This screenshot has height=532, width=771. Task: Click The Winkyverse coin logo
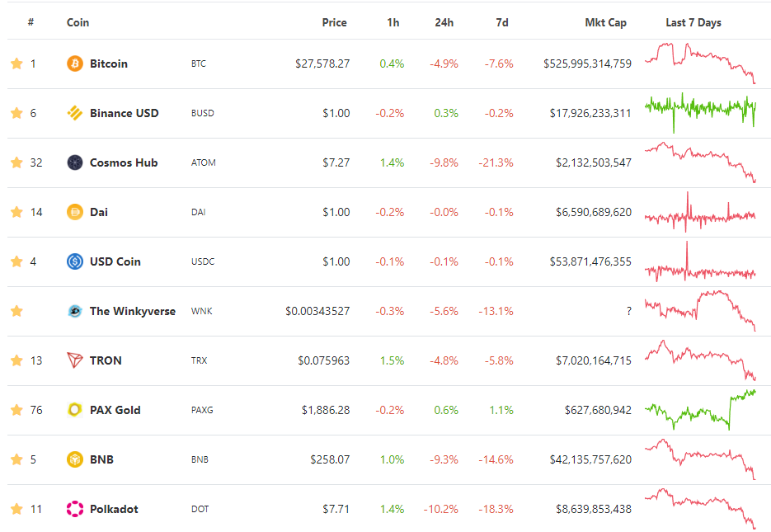75,311
